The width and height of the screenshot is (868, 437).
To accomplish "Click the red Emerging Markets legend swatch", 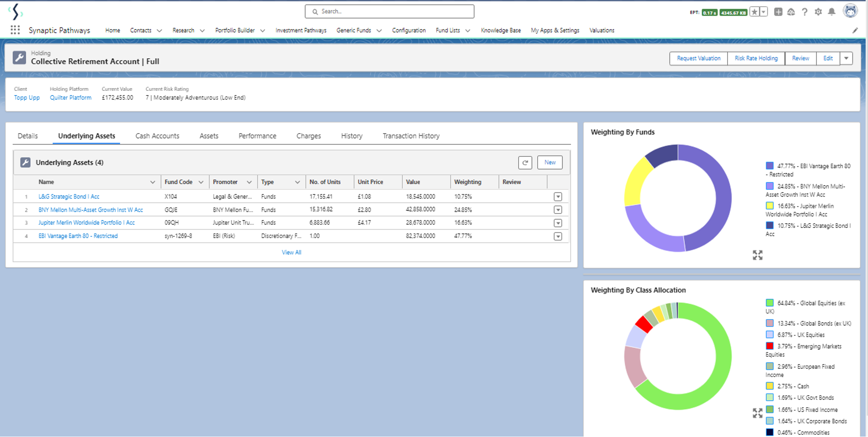I will pyautogui.click(x=770, y=346).
